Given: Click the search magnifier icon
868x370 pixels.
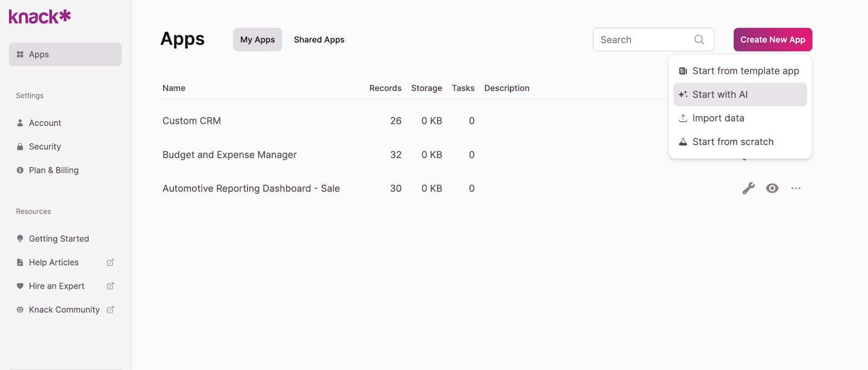Looking at the screenshot, I should [699, 40].
